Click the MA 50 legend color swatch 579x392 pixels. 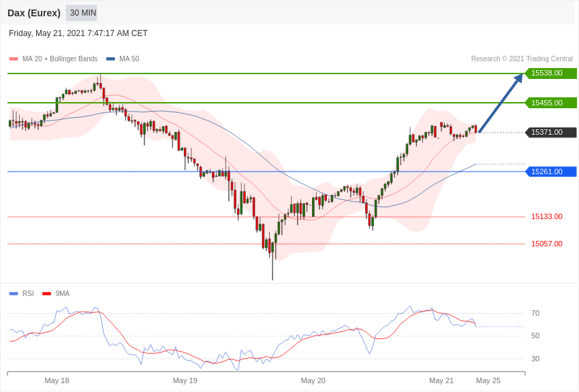110,59
